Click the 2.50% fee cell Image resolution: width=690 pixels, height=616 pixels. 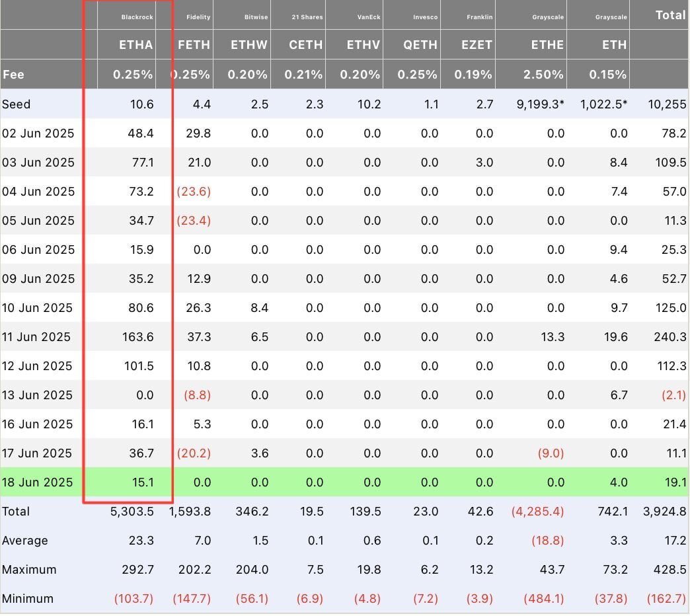tap(543, 75)
